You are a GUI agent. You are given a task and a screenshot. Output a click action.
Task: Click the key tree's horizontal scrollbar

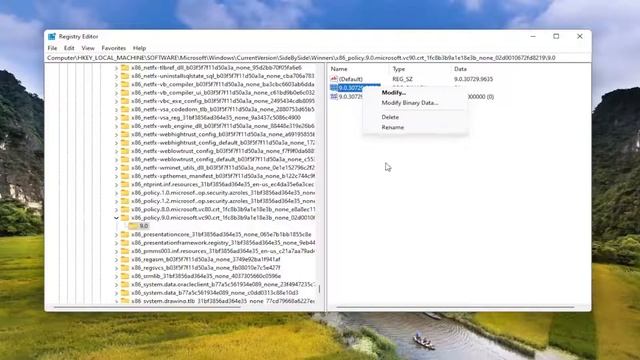click(147, 307)
